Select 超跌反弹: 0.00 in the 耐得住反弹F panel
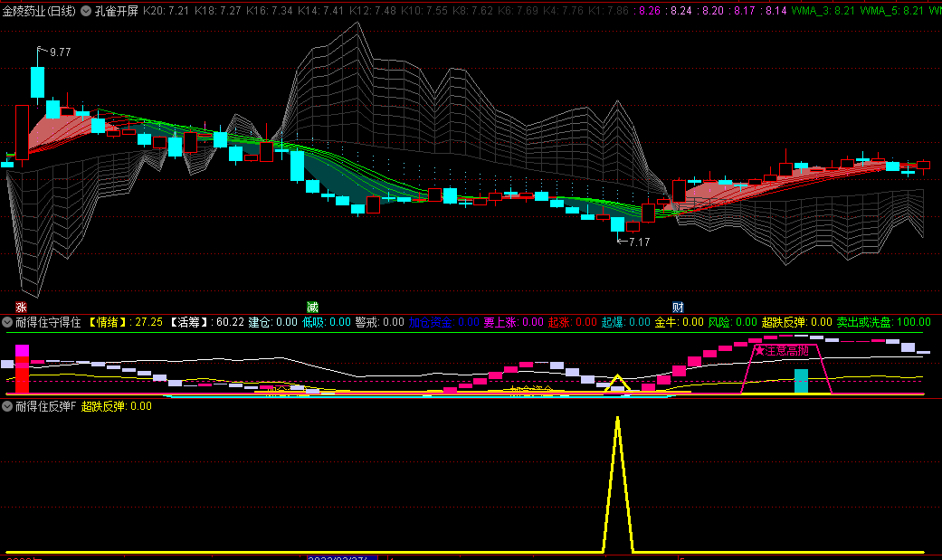This screenshot has height=560, width=942. [x=117, y=406]
